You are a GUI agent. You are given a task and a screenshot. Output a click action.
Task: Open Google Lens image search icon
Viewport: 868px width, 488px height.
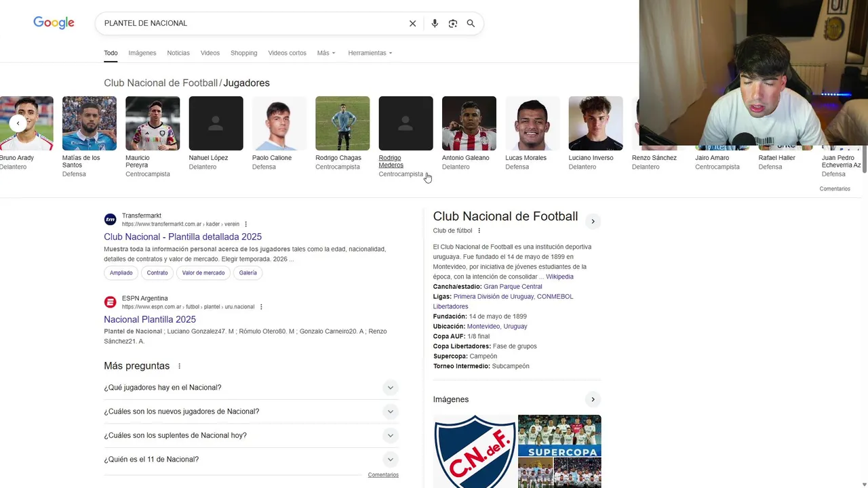point(453,23)
